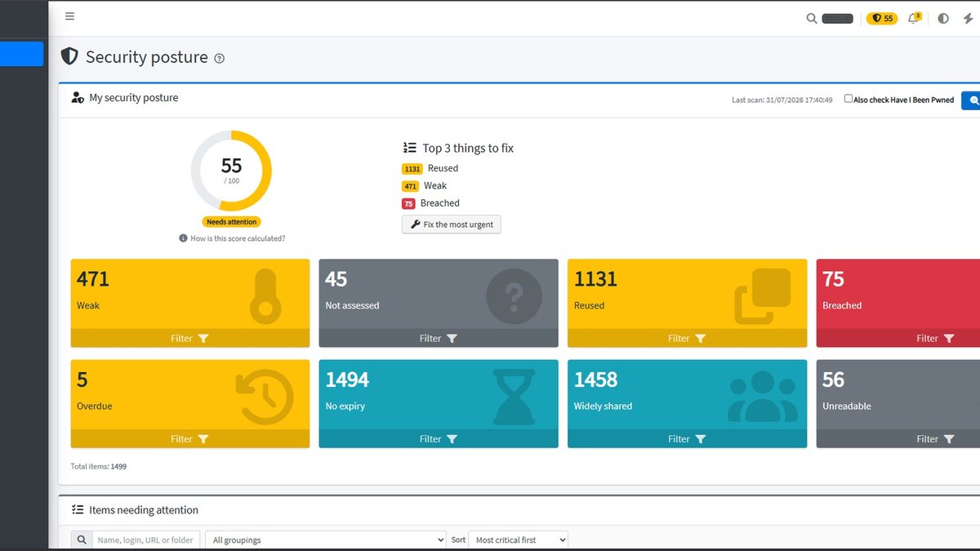Viewport: 980px width, 551px height.
Task: Click the info icon before score calculation link
Action: (x=183, y=238)
